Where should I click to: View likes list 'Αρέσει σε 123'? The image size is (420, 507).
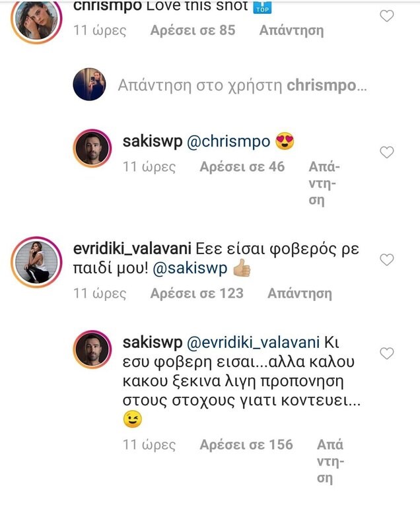pyautogui.click(x=197, y=293)
